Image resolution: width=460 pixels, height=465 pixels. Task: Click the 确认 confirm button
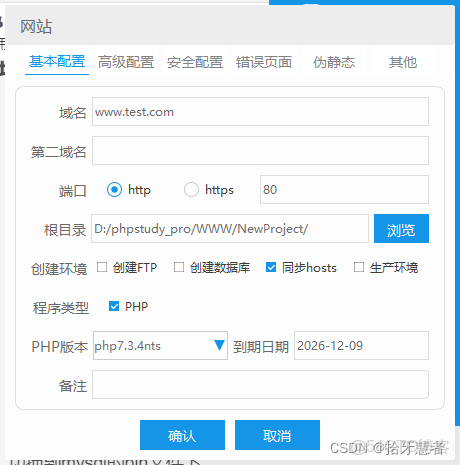pos(182,435)
